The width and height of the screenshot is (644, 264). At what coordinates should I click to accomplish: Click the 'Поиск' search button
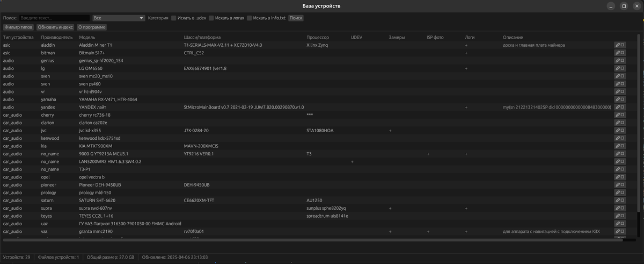click(296, 18)
